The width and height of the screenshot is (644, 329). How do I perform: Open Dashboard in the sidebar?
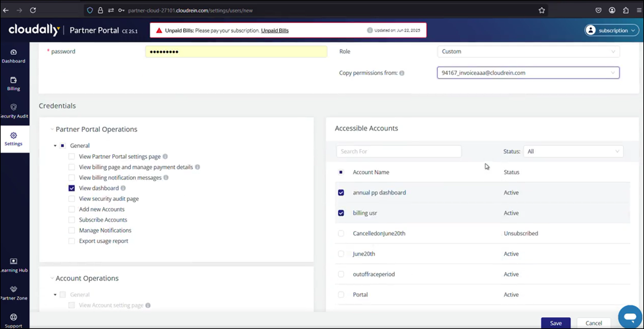14,56
